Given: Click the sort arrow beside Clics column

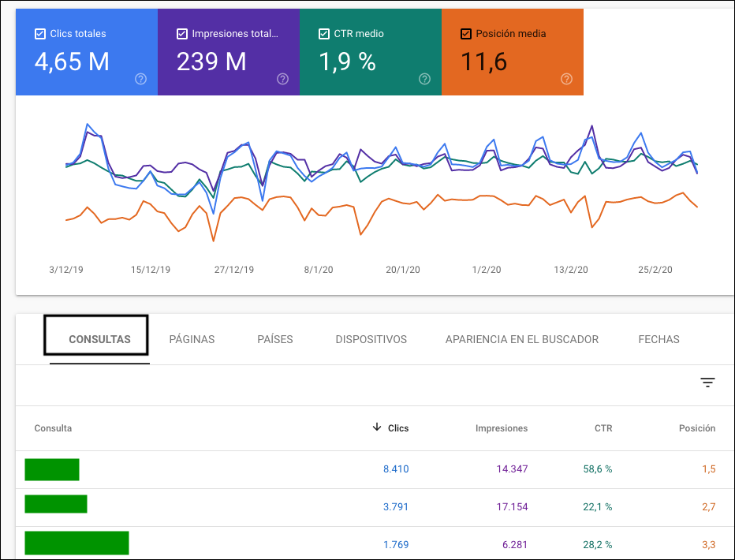Looking at the screenshot, I should (377, 428).
